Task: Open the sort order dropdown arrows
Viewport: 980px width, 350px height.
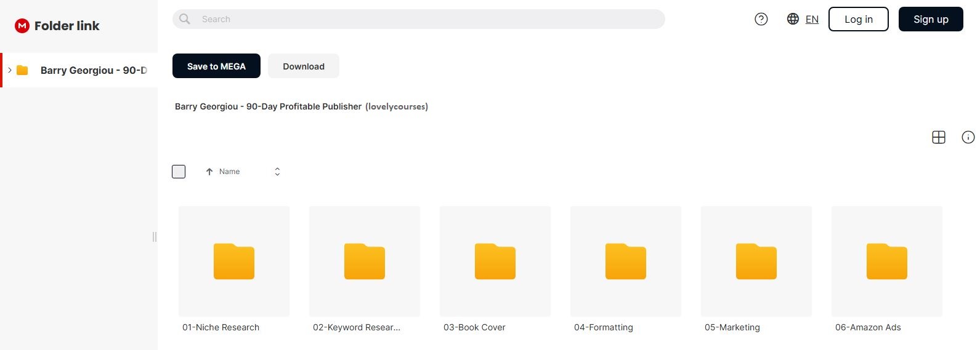Action: click(277, 172)
